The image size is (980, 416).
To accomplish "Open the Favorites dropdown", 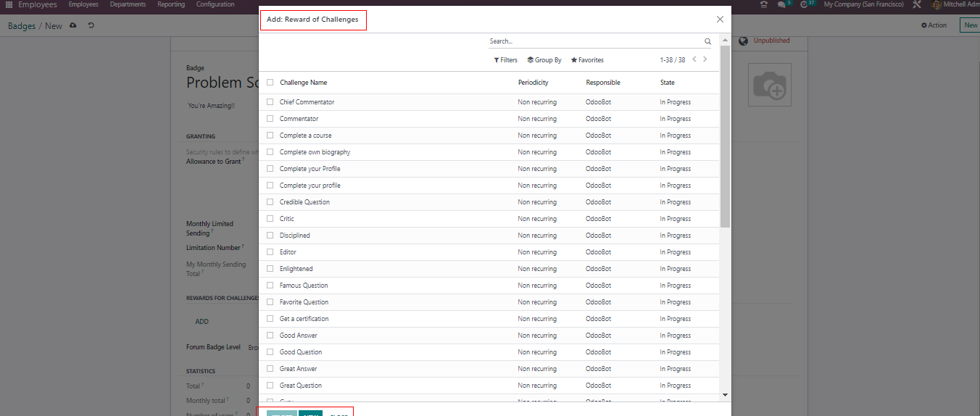I will click(587, 60).
